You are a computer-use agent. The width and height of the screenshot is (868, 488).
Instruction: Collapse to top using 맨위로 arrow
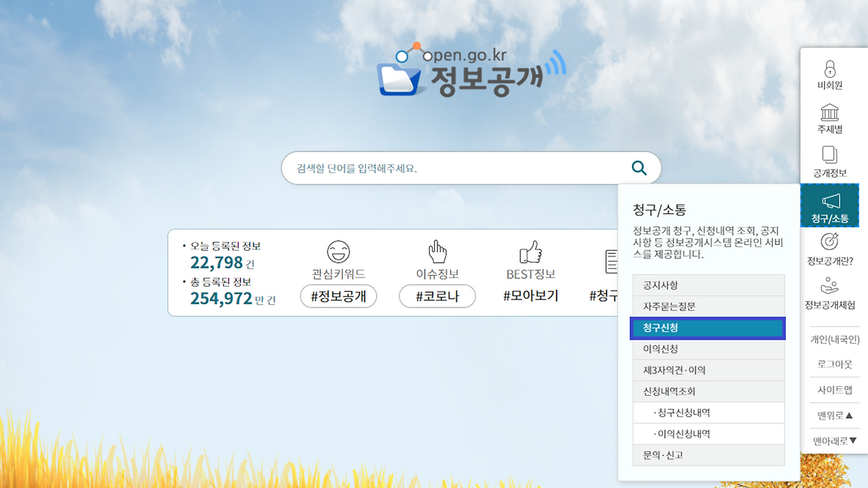pos(834,415)
